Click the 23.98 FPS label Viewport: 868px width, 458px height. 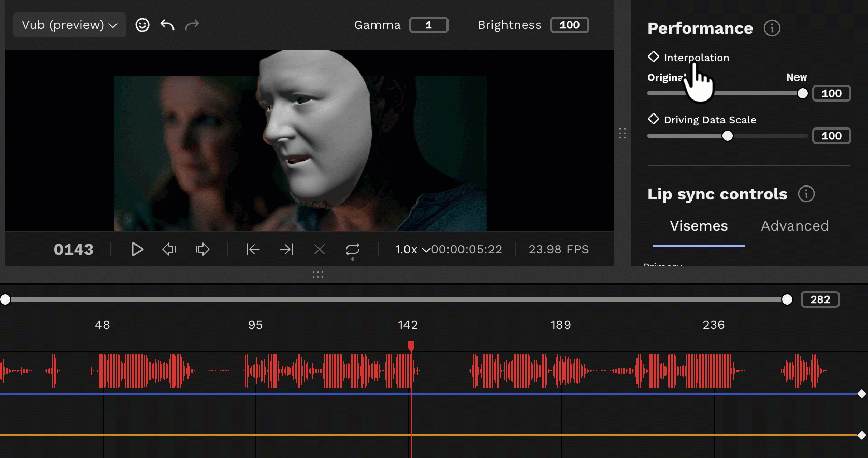559,249
